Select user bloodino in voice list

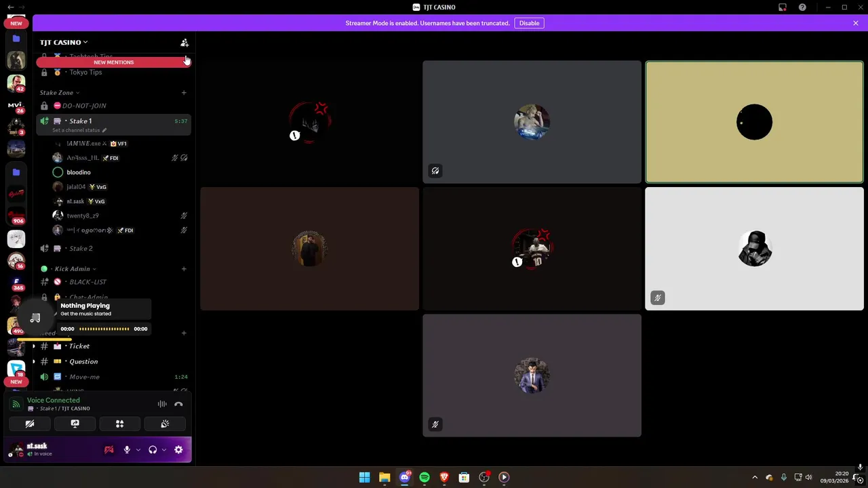click(x=113, y=172)
